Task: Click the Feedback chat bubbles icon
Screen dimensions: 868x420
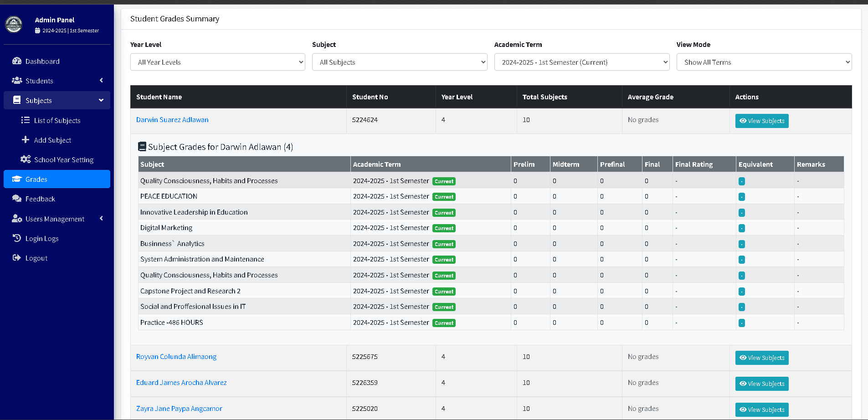Action: click(17, 199)
